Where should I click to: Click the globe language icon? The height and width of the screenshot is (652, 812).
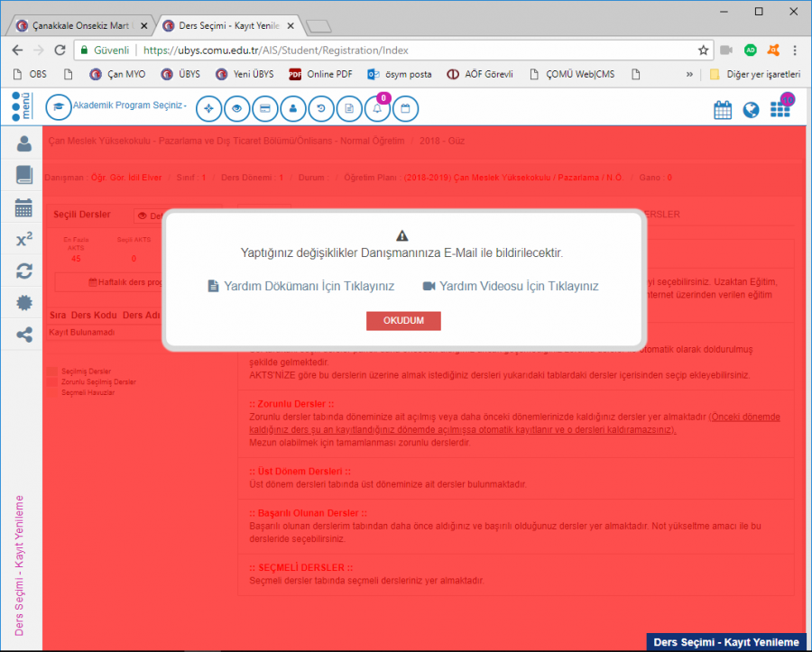pyautogui.click(x=751, y=110)
